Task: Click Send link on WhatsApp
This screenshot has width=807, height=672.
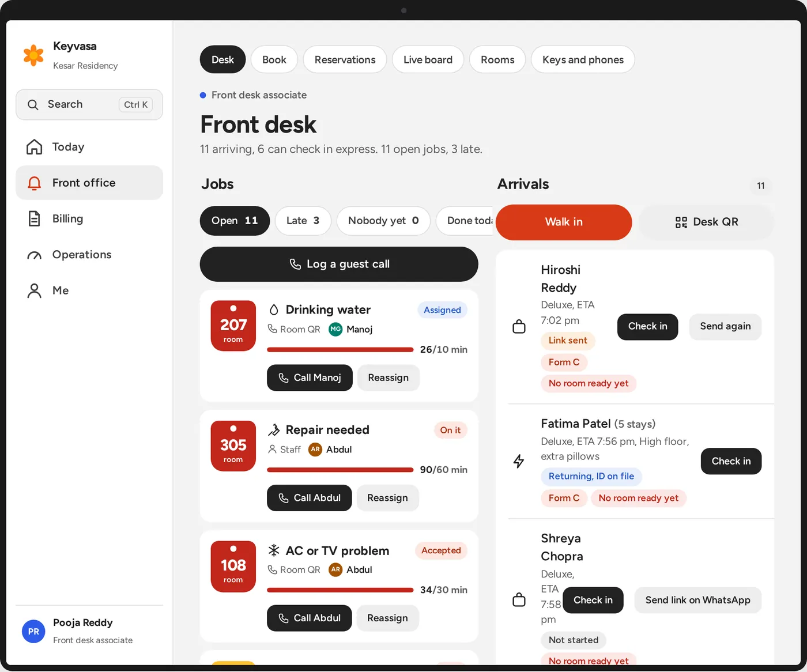Action: tap(698, 601)
